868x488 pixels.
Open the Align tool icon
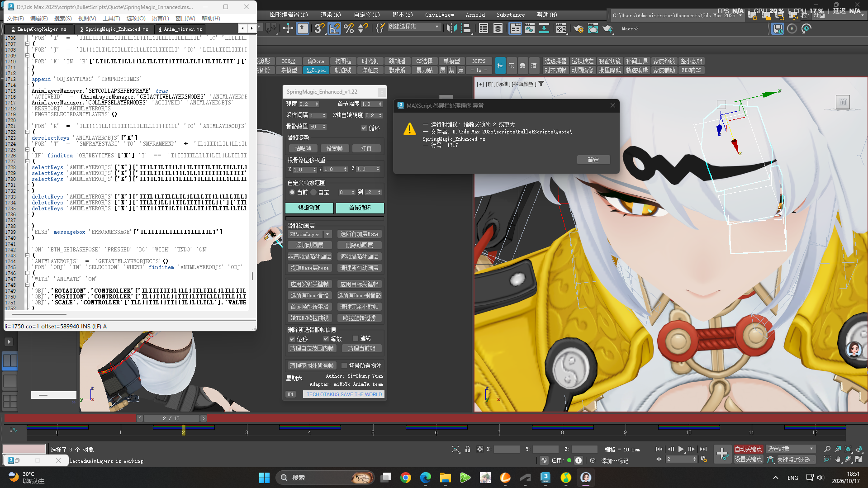point(466,28)
